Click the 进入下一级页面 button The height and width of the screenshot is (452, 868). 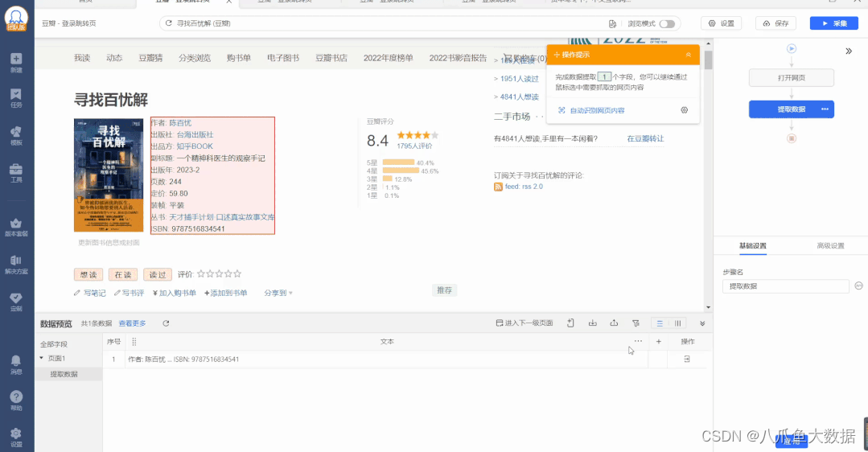click(525, 323)
